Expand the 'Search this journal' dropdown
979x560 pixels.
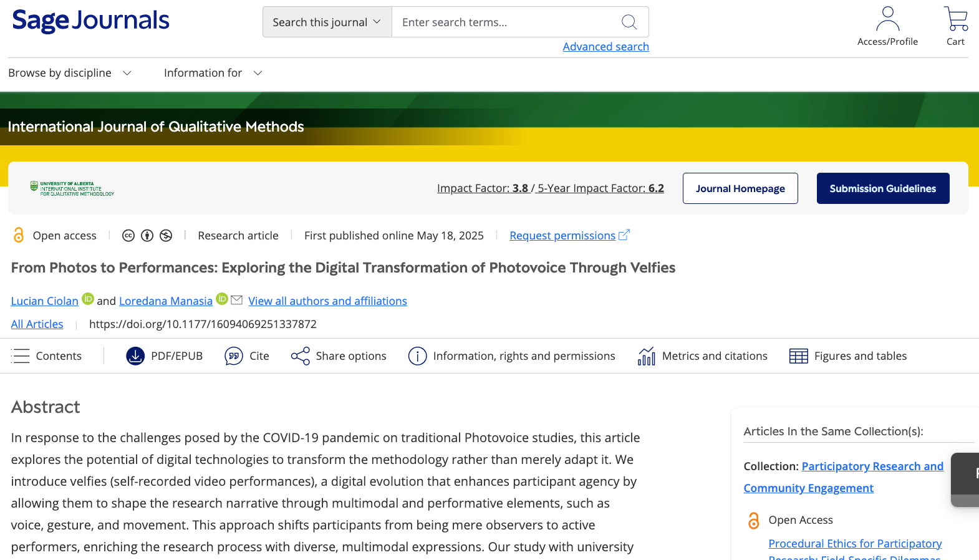click(327, 22)
